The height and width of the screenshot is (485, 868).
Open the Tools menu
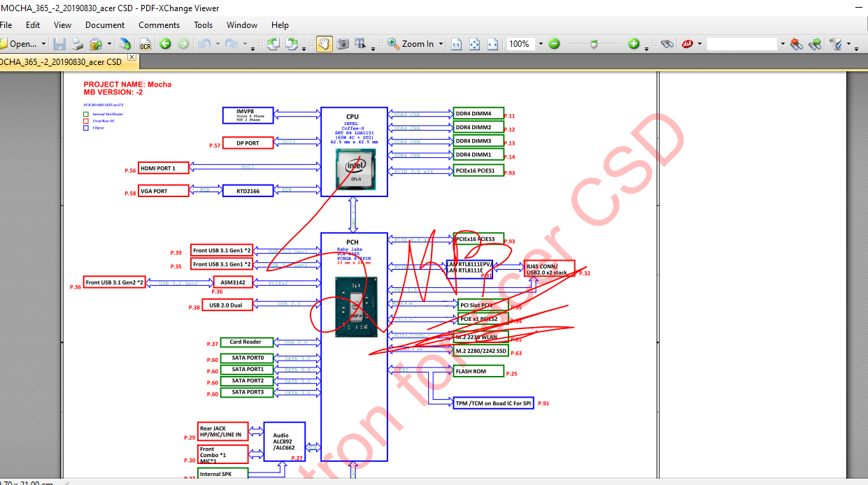pyautogui.click(x=204, y=24)
